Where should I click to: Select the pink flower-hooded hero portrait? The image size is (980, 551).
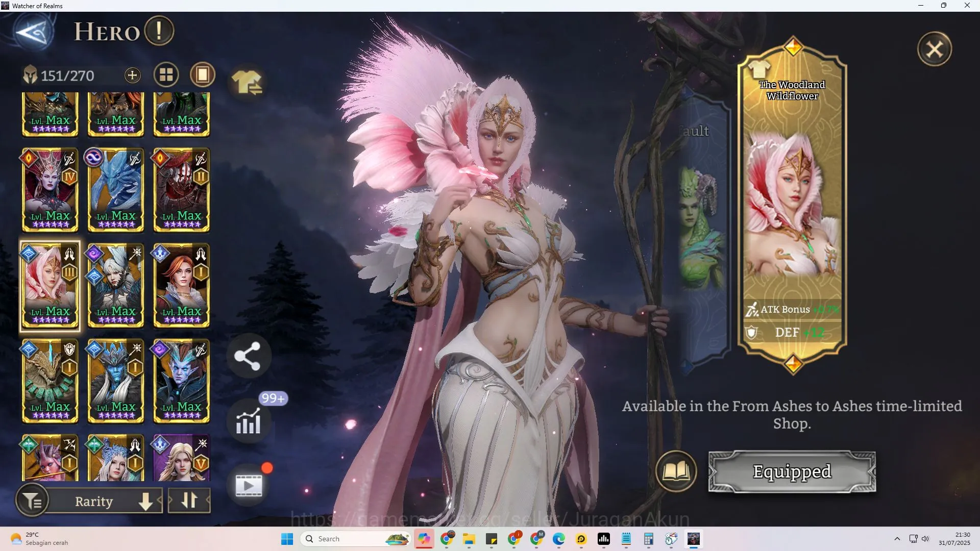50,286
